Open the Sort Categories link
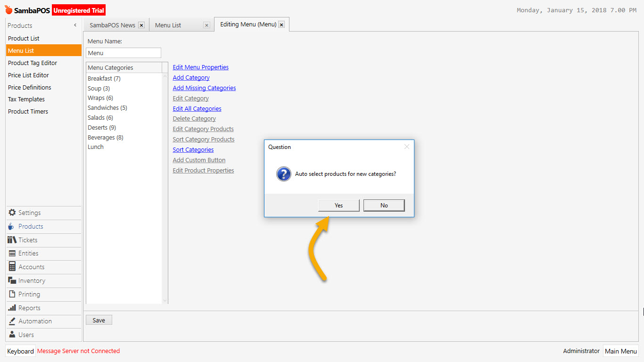The height and width of the screenshot is (362, 644). [193, 149]
